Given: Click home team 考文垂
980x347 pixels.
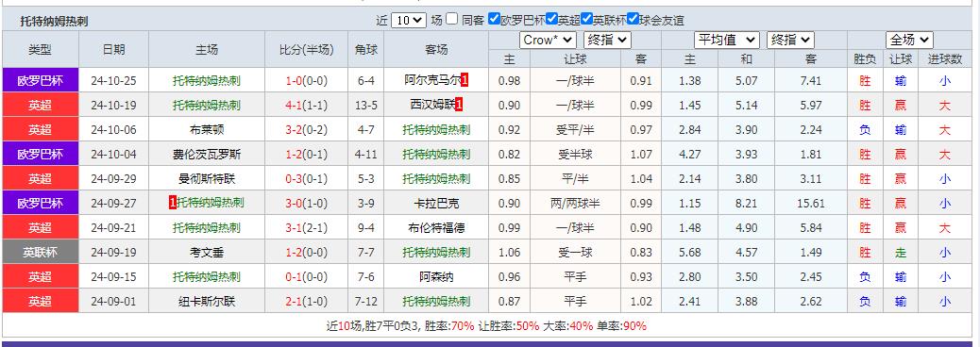Looking at the screenshot, I should [207, 252].
